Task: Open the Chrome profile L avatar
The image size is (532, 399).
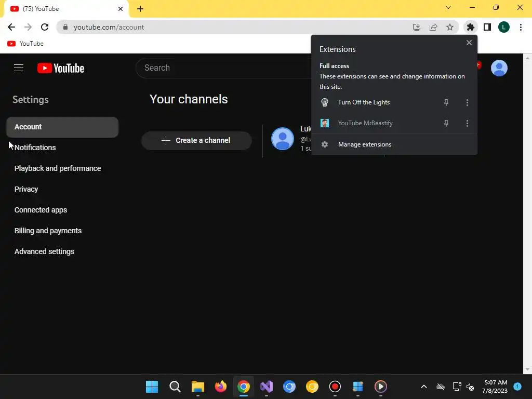Action: tap(504, 27)
